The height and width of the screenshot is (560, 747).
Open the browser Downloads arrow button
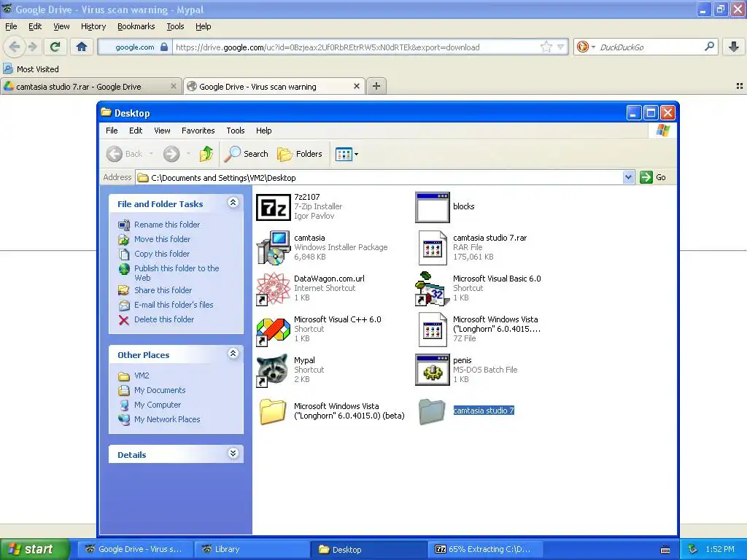734,47
